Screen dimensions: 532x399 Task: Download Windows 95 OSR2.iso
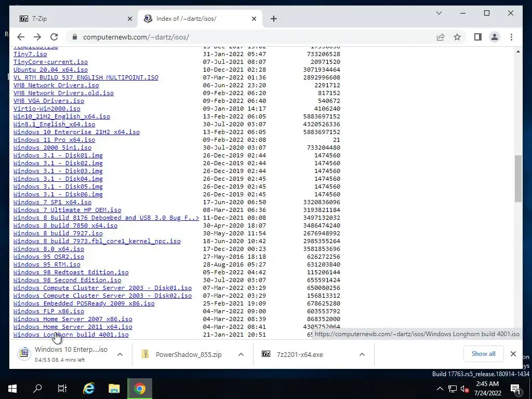pyautogui.click(x=49, y=257)
